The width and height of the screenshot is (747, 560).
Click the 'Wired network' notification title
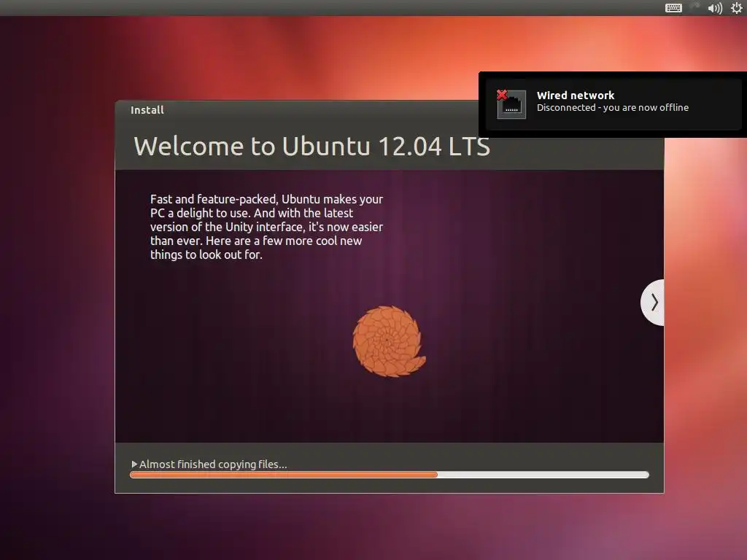(x=576, y=96)
